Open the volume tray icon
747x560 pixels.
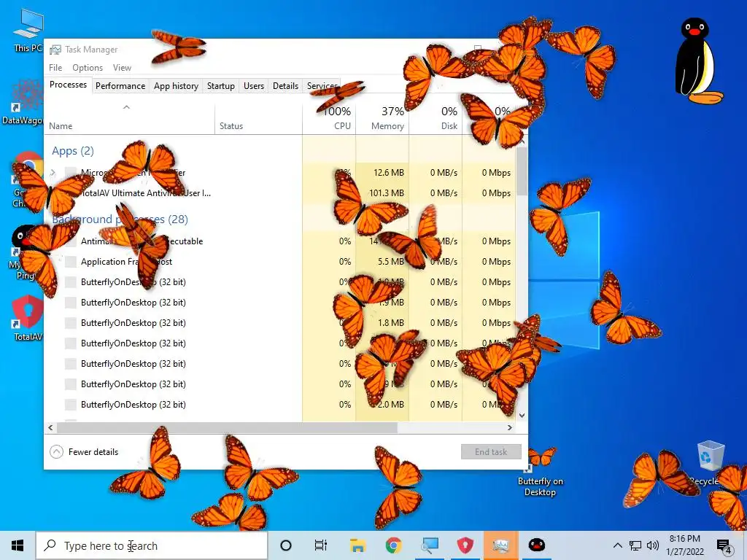653,545
